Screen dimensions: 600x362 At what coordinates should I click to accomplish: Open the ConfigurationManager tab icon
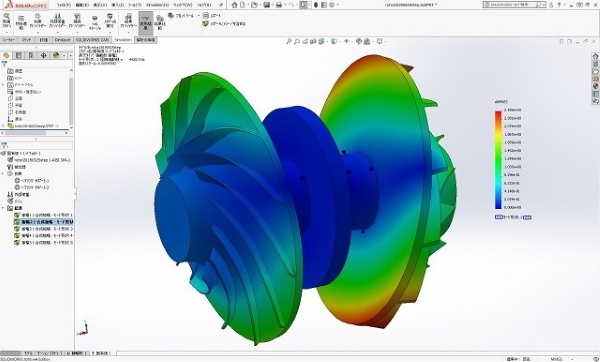(31, 55)
